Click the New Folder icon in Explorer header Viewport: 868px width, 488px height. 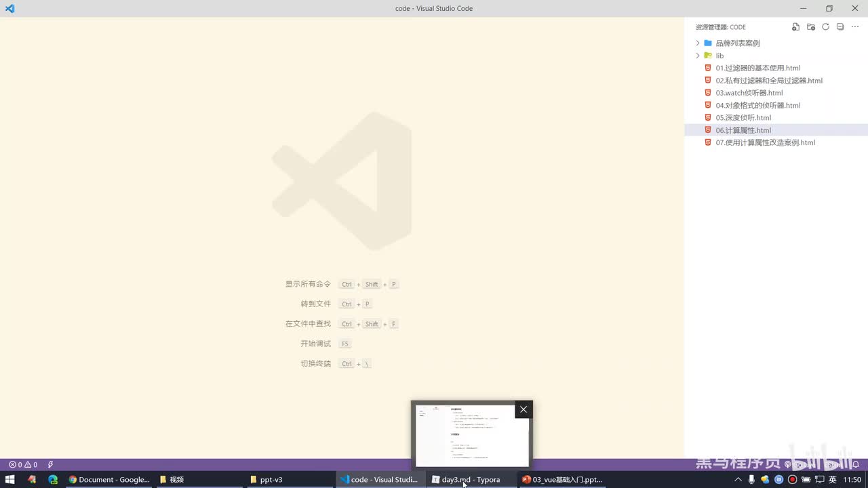tap(811, 27)
